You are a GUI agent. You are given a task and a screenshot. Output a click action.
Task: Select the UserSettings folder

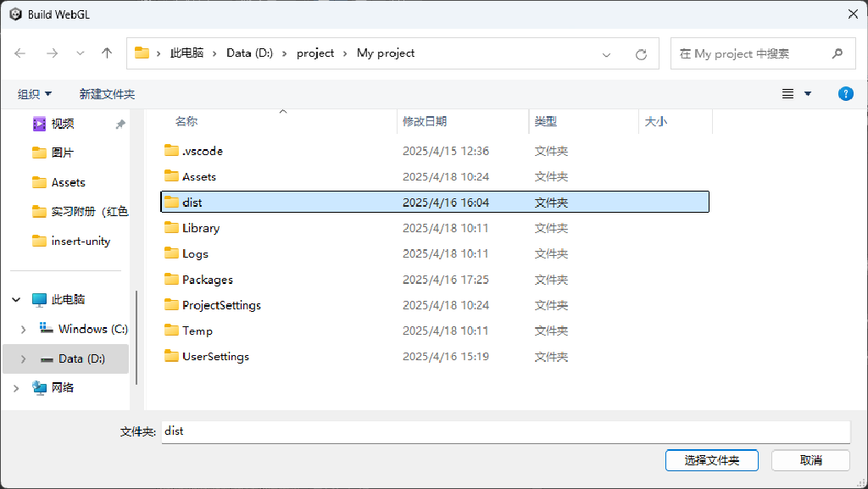point(435,356)
